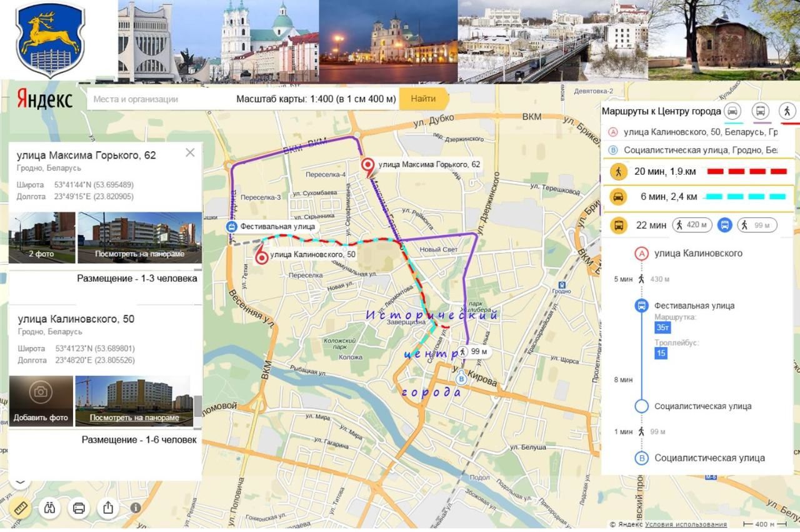800x532 pixels.
Task: Click the Места и организации search field
Action: coord(159,99)
